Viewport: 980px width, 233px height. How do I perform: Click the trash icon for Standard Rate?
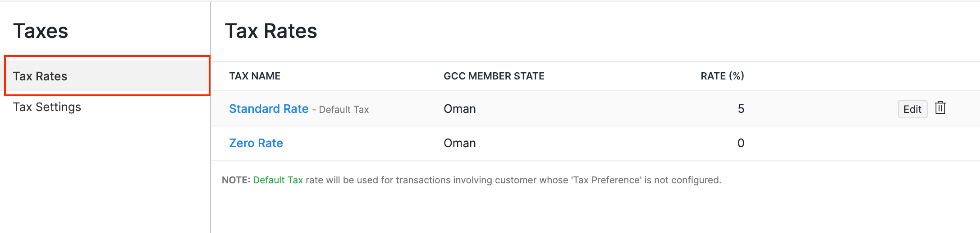pyautogui.click(x=940, y=108)
